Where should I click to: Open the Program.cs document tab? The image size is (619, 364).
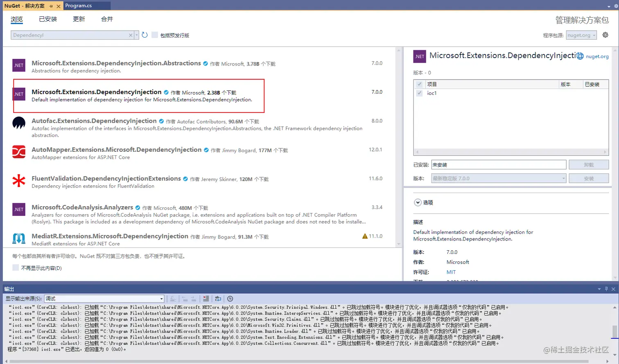coord(79,6)
